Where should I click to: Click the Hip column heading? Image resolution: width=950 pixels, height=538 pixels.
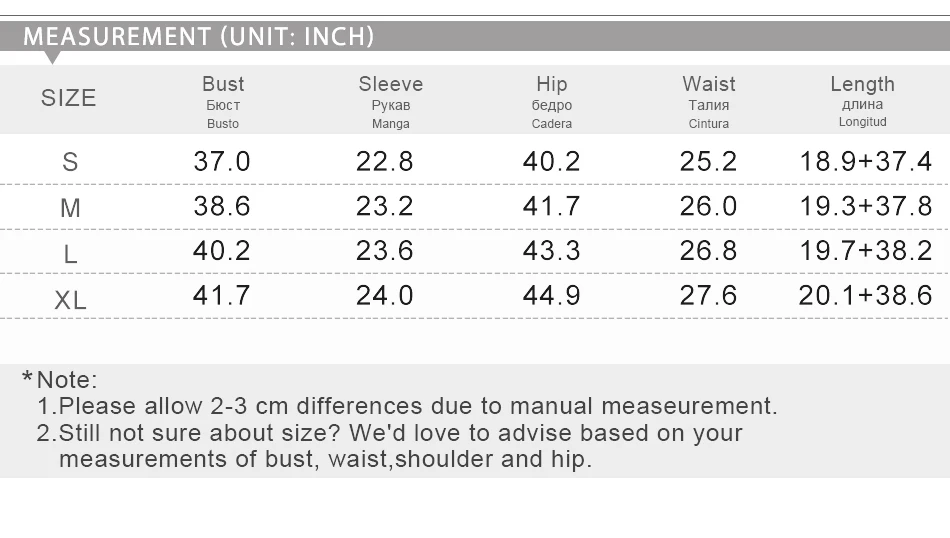[x=552, y=84]
